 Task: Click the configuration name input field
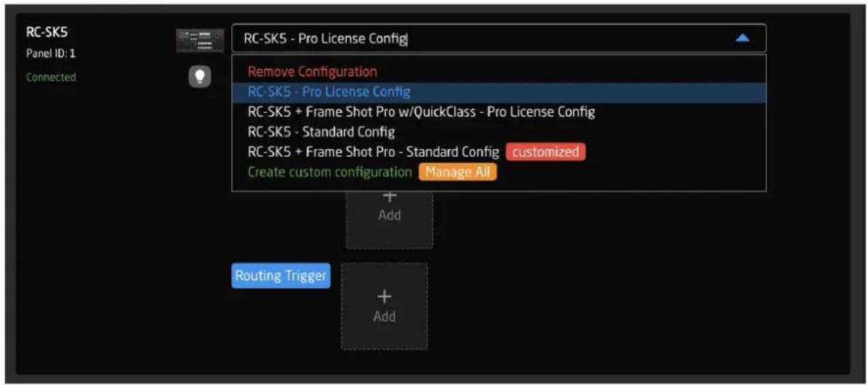click(x=498, y=39)
